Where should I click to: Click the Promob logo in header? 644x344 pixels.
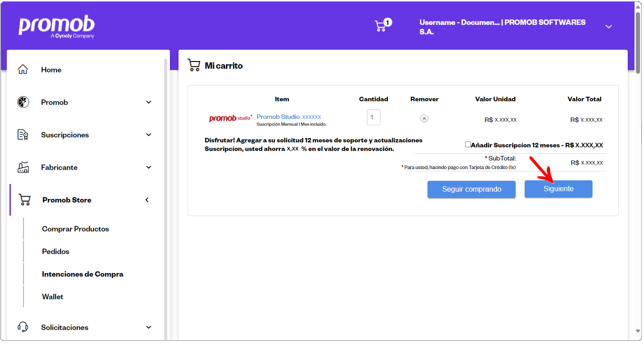click(x=56, y=27)
